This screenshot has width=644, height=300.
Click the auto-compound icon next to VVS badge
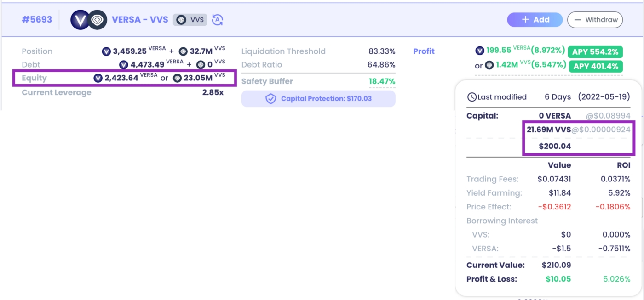218,20
